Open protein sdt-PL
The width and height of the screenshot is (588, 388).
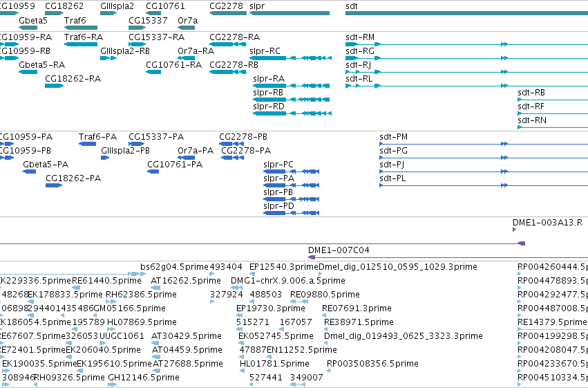pos(392,178)
